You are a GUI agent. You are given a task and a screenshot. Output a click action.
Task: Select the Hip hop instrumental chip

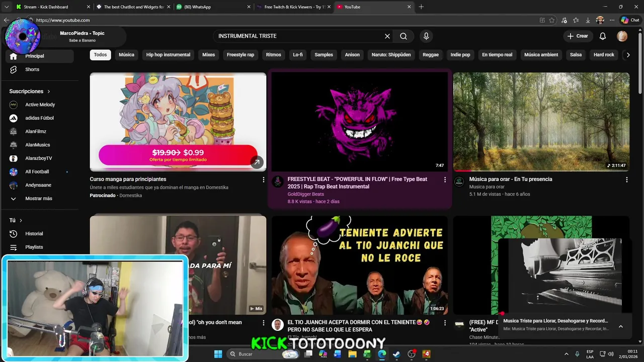(x=168, y=55)
